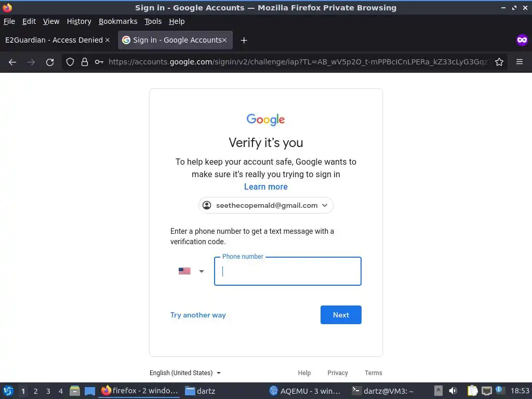Viewport: 532px width, 399px height.
Task: Open the Firefox hamburger menu
Action: click(520, 62)
